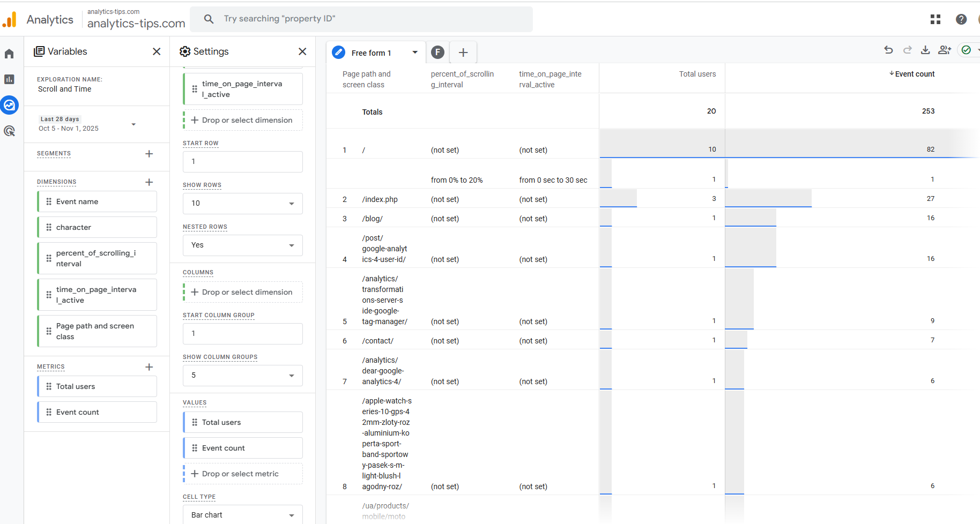The height and width of the screenshot is (524, 980).
Task: Open the Cell Type Bar chart dropdown
Action: tap(243, 515)
